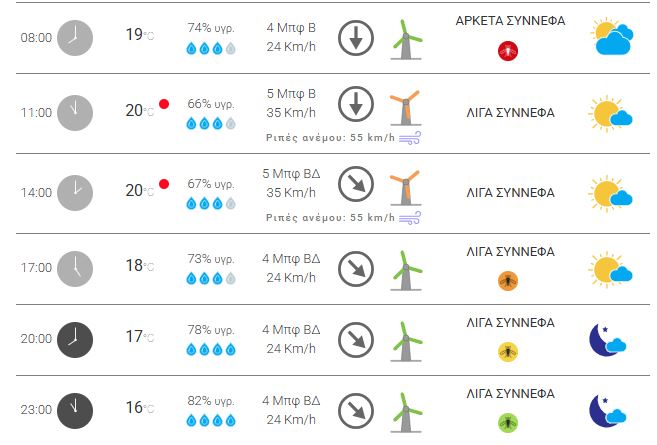
Task: Click the 82% humidity text at 23:00
Action: click(211, 400)
